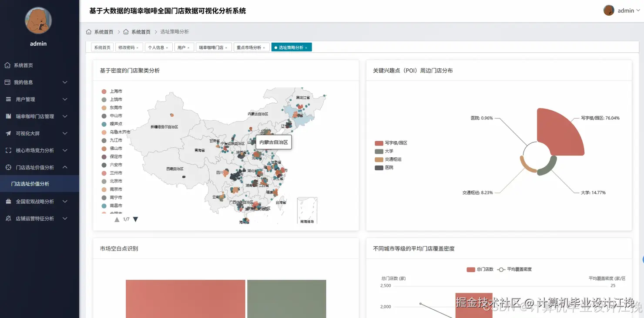Click the 门店选址价值分析 target icon
Screen dimensions: 644x318
pos(8,167)
